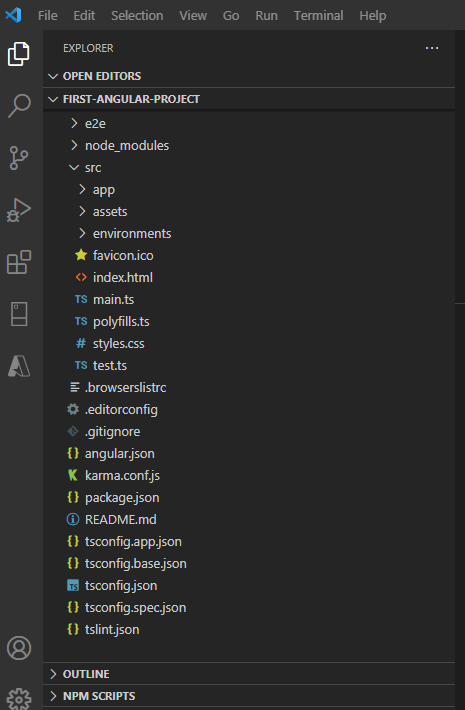The width and height of the screenshot is (465, 710).
Task: Open the Run and Debug view
Action: point(19,210)
